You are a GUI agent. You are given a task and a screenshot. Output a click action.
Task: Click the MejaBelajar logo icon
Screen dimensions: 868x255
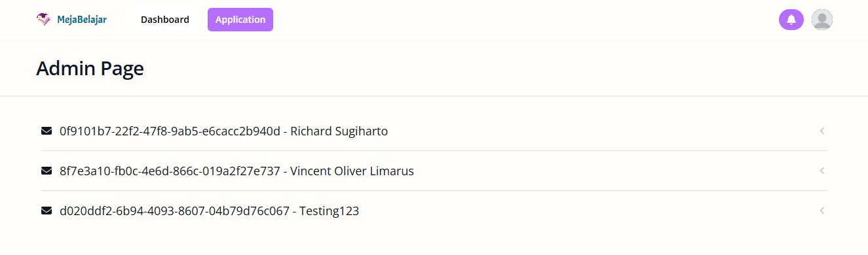[x=43, y=20]
